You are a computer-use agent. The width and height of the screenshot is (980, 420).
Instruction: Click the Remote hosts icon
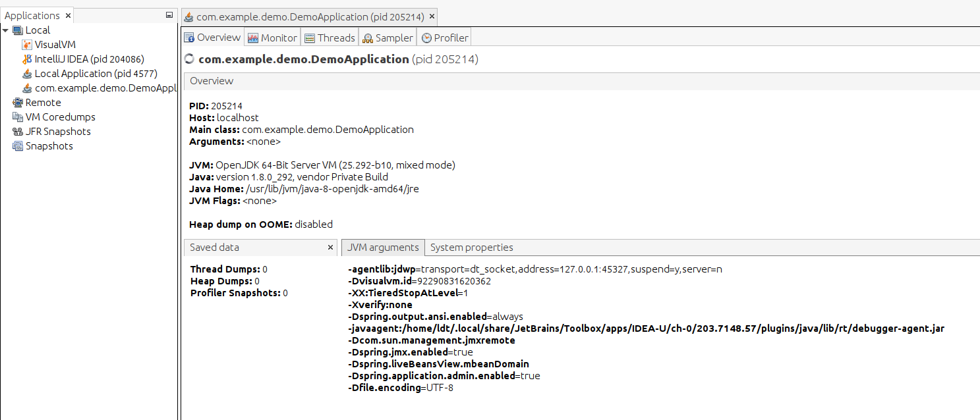point(18,103)
